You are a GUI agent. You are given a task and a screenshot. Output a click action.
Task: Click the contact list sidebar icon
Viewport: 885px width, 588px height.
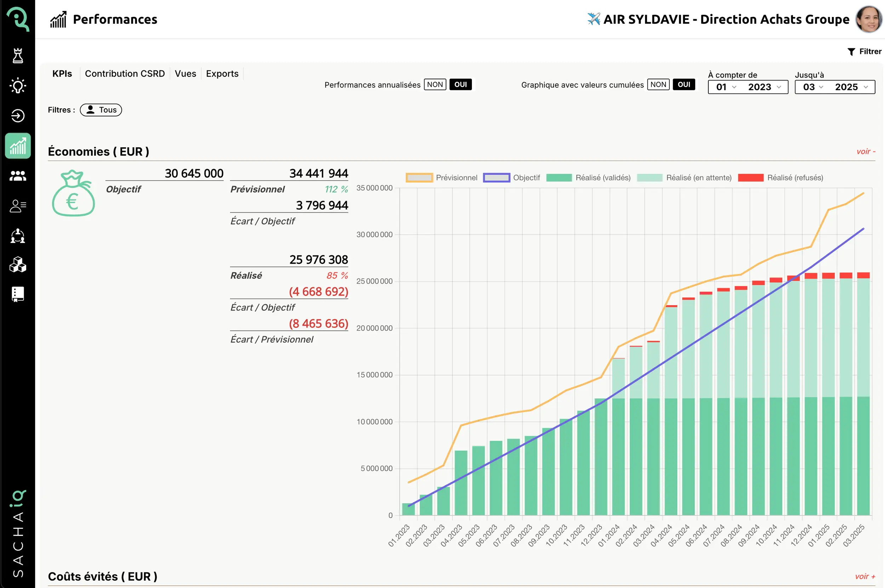pos(18,206)
